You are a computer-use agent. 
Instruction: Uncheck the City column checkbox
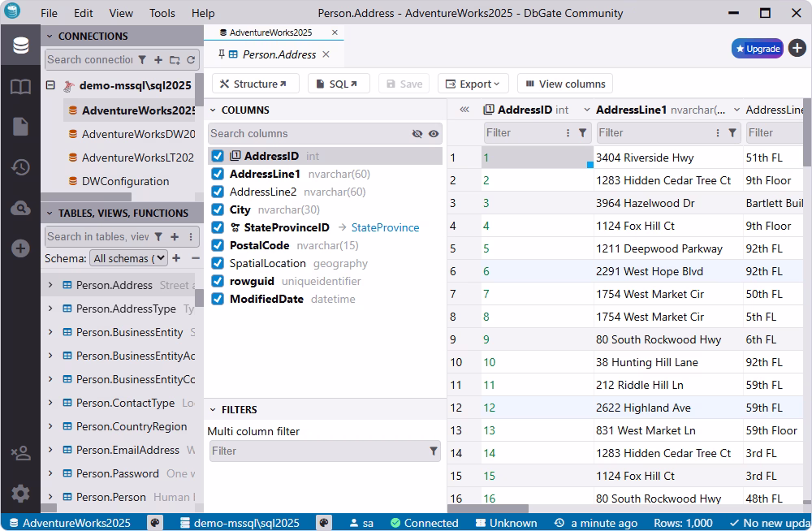218,209
